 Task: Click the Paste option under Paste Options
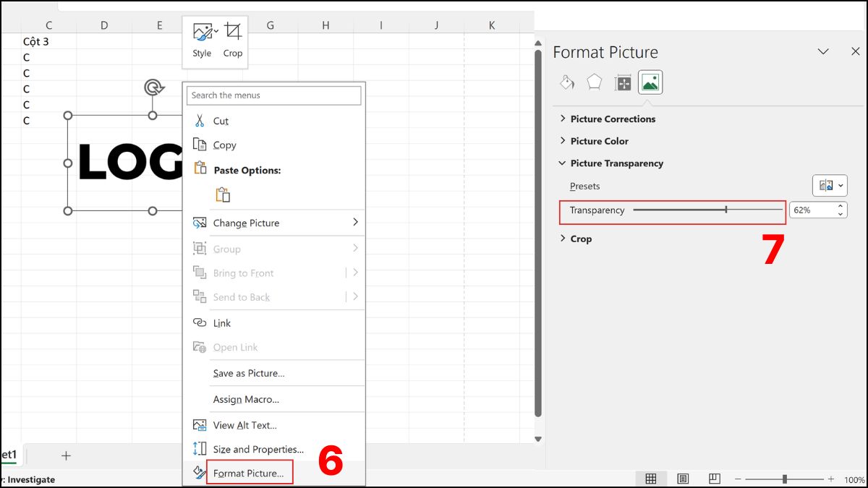point(223,194)
